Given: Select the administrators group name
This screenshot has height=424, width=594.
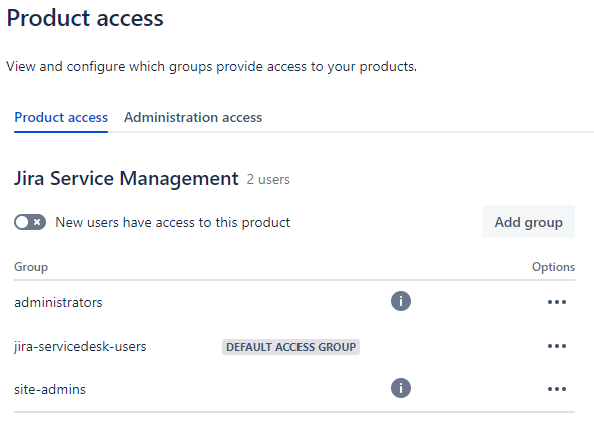Looking at the screenshot, I should [x=58, y=302].
